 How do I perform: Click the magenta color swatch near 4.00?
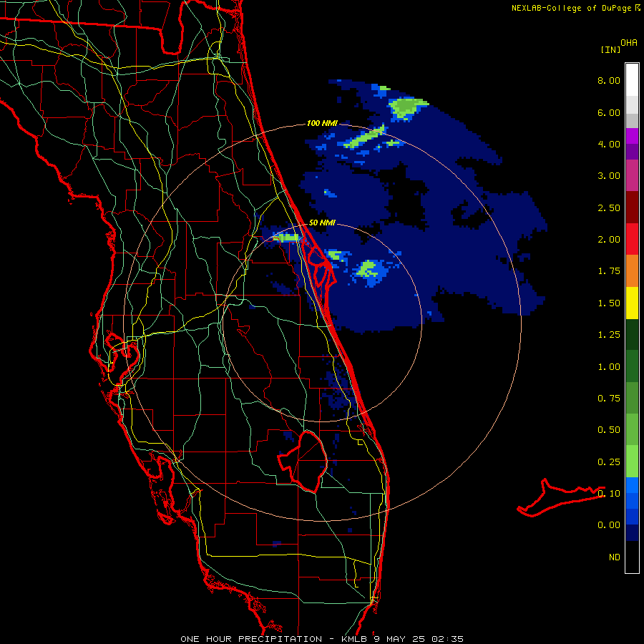coord(632,136)
